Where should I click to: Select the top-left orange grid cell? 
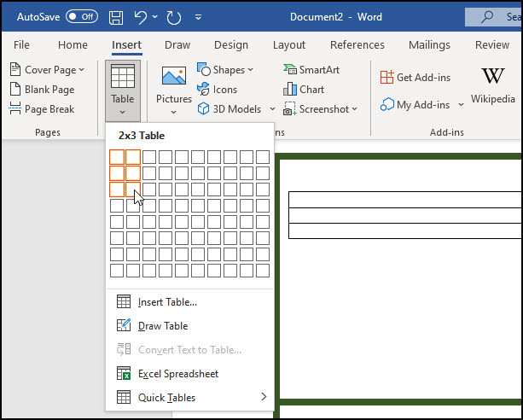tap(117, 157)
